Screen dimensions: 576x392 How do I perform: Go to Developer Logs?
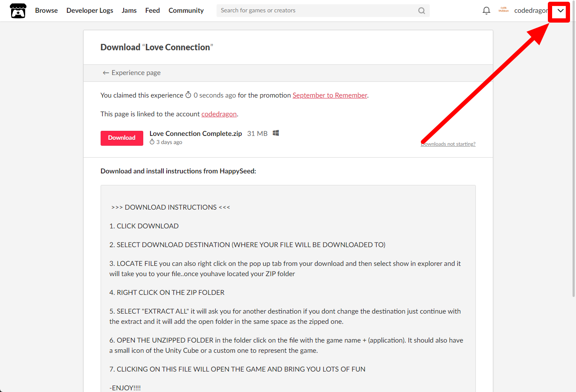pos(90,11)
